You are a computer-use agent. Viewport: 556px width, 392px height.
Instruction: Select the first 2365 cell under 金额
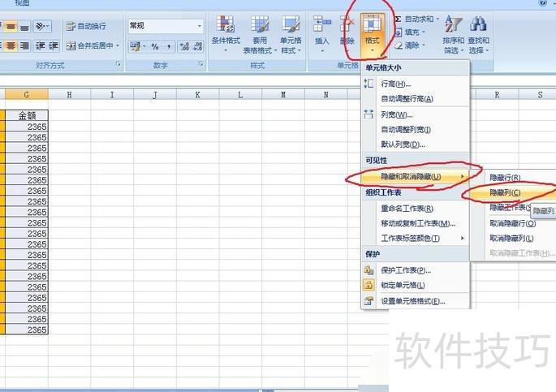[x=27, y=127]
